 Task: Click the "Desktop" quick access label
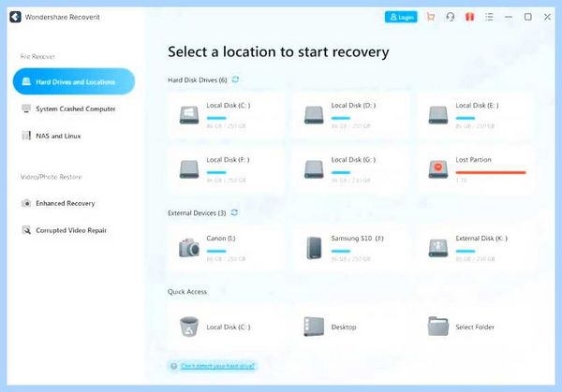[344, 327]
